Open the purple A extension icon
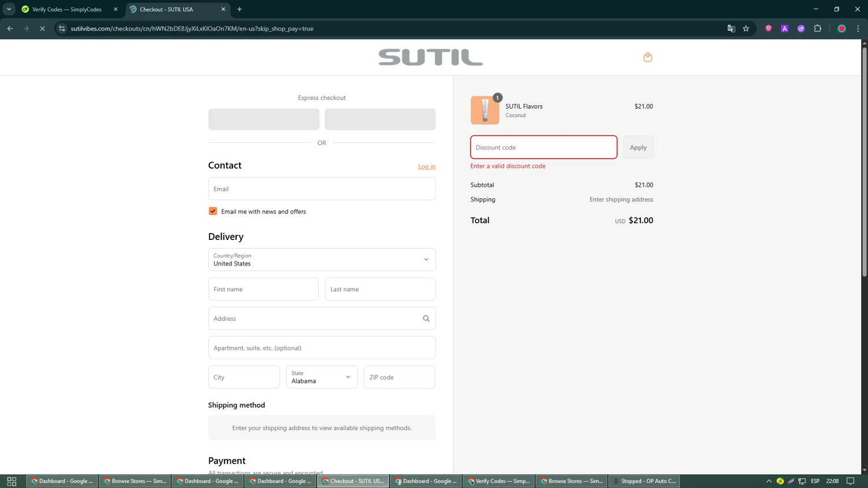868x488 pixels. [x=785, y=28]
